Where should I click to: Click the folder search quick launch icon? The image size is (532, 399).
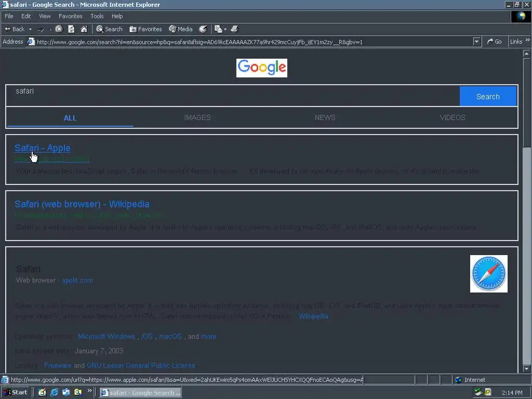[78, 392]
